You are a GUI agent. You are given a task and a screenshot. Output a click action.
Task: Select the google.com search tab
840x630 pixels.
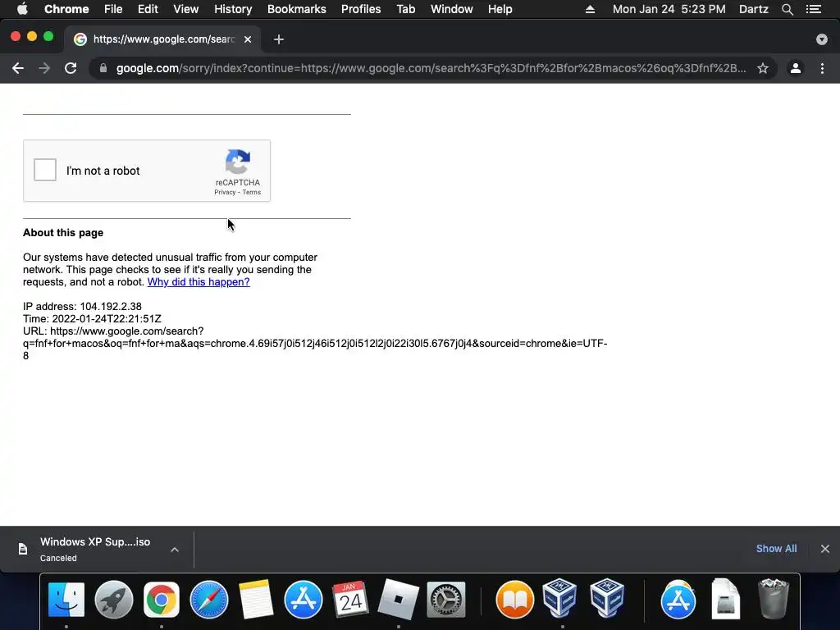click(x=163, y=39)
